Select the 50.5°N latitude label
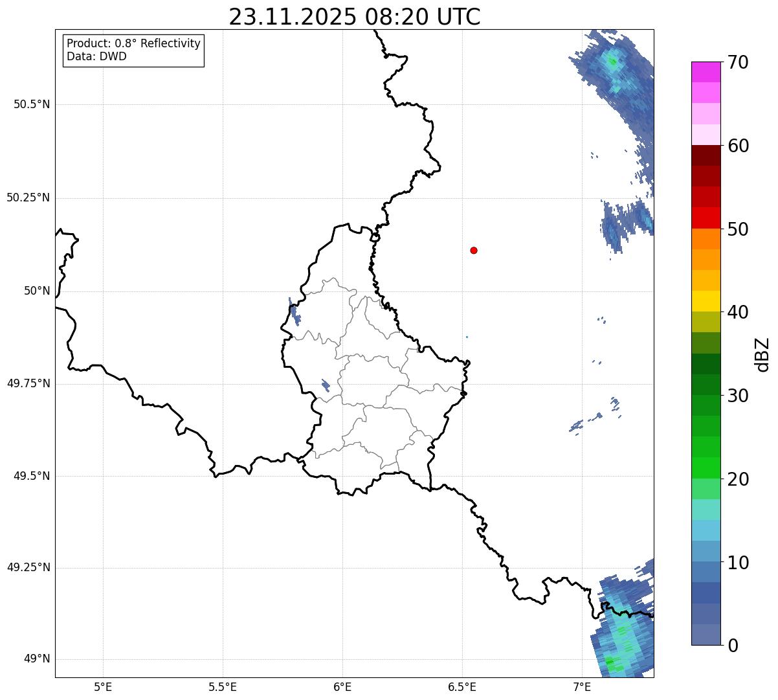The width and height of the screenshot is (778, 700). pyautogui.click(x=32, y=104)
